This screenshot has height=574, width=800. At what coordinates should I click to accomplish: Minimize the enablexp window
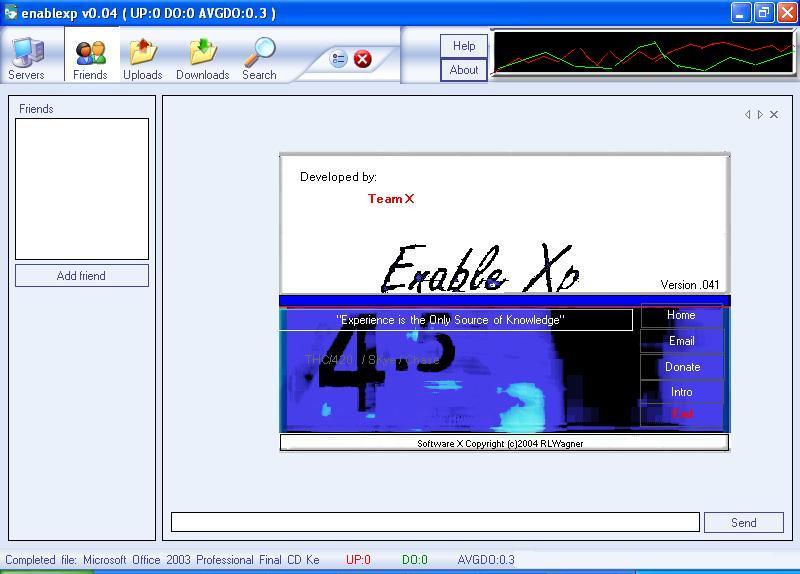tap(740, 13)
